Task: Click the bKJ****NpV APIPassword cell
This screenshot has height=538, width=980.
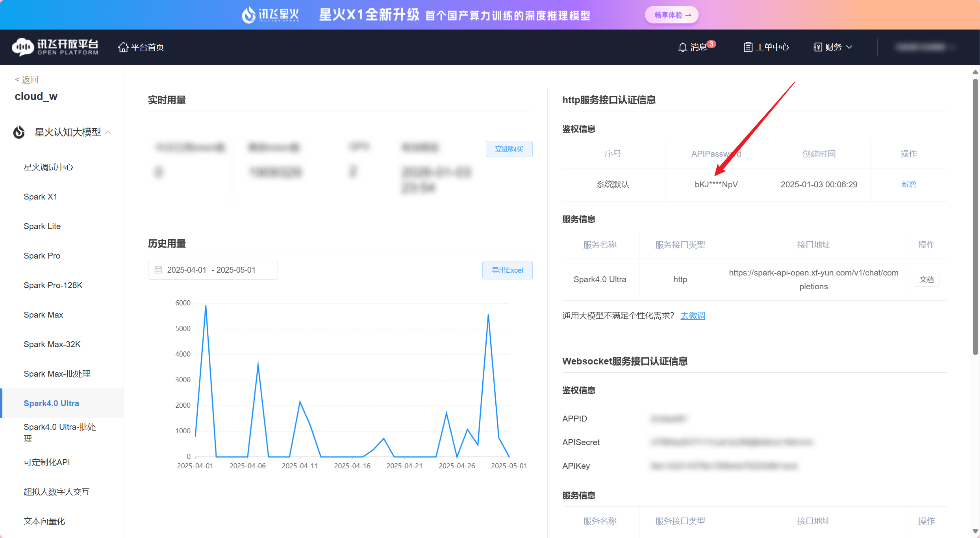Action: pos(716,185)
